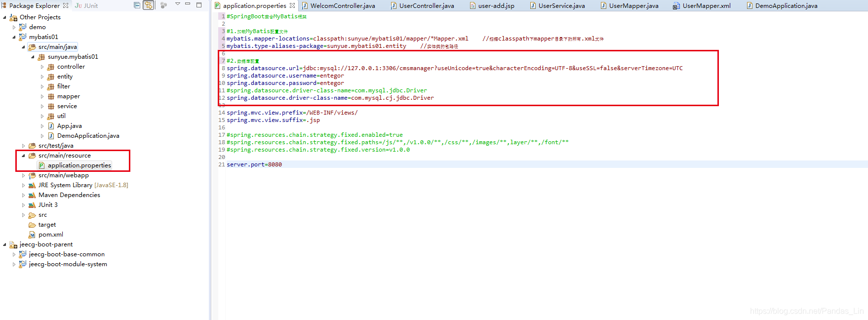This screenshot has height=320, width=868.
Task: Click the demo Maven project icon
Action: pos(23,27)
